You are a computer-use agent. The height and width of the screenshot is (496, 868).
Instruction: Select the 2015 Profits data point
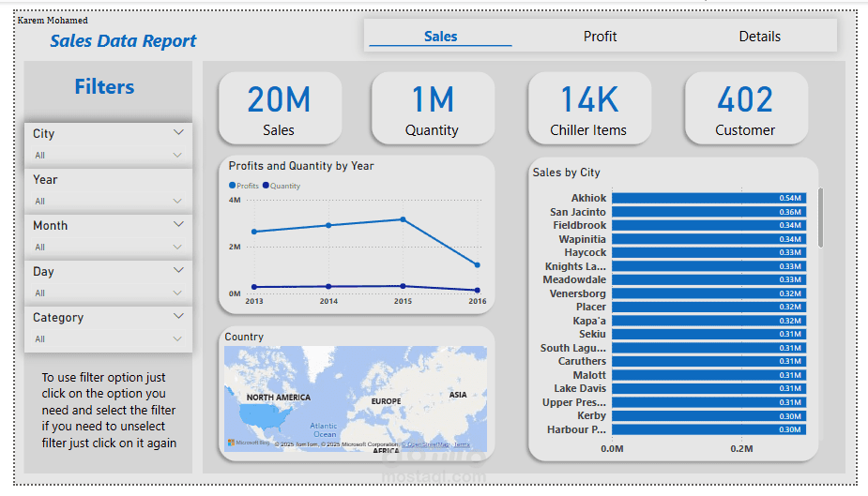[x=403, y=219]
